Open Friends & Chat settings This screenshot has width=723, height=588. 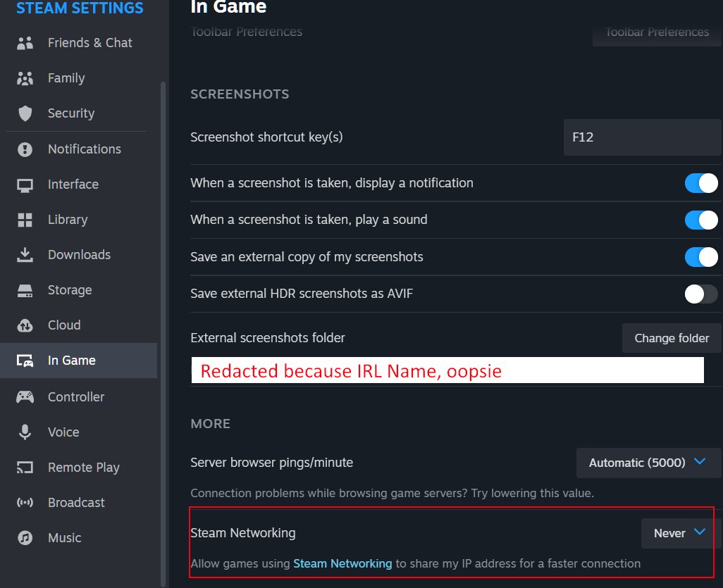click(x=78, y=43)
